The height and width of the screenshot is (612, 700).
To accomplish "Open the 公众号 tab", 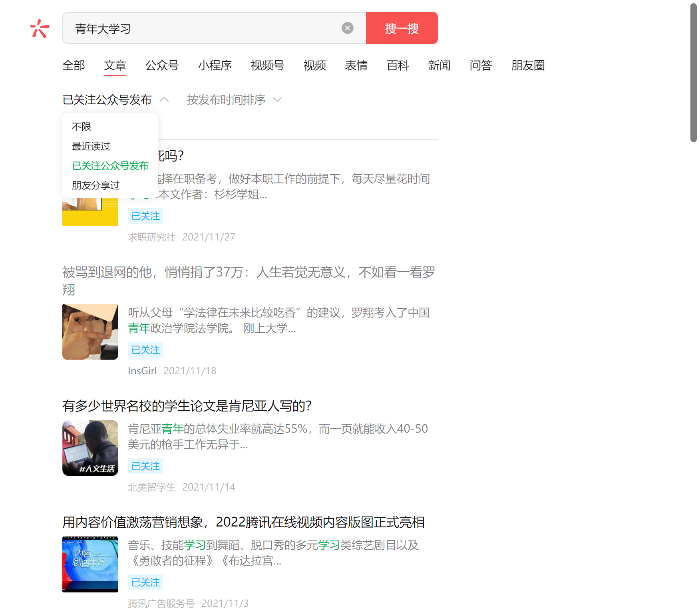I will pos(162,65).
